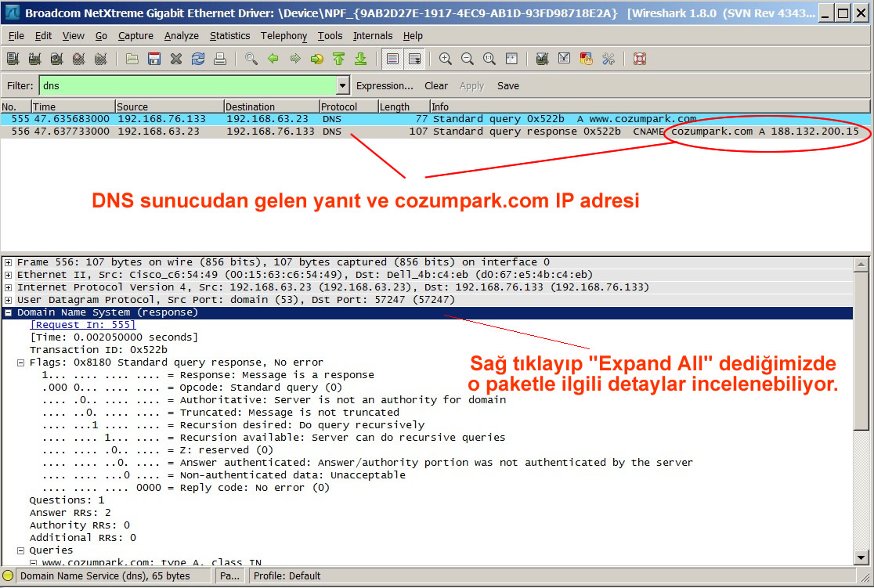Save the current filter
Screen dimensions: 874x588
click(x=507, y=86)
